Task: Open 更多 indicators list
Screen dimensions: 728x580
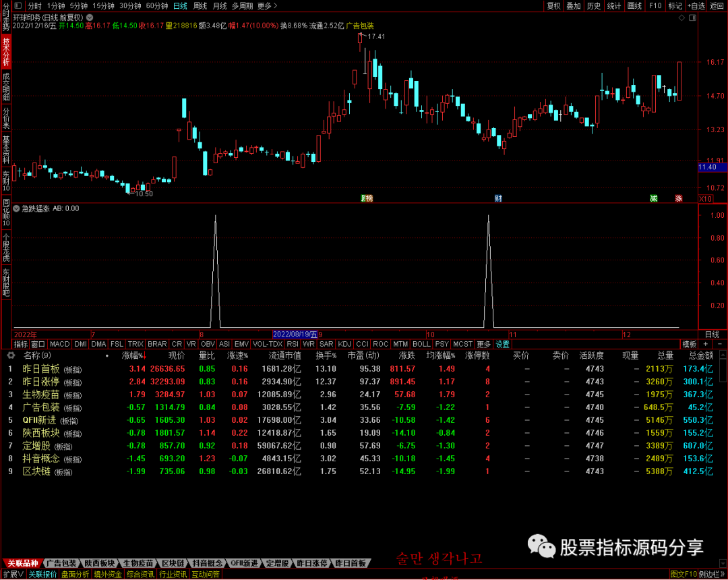Action: tap(483, 344)
